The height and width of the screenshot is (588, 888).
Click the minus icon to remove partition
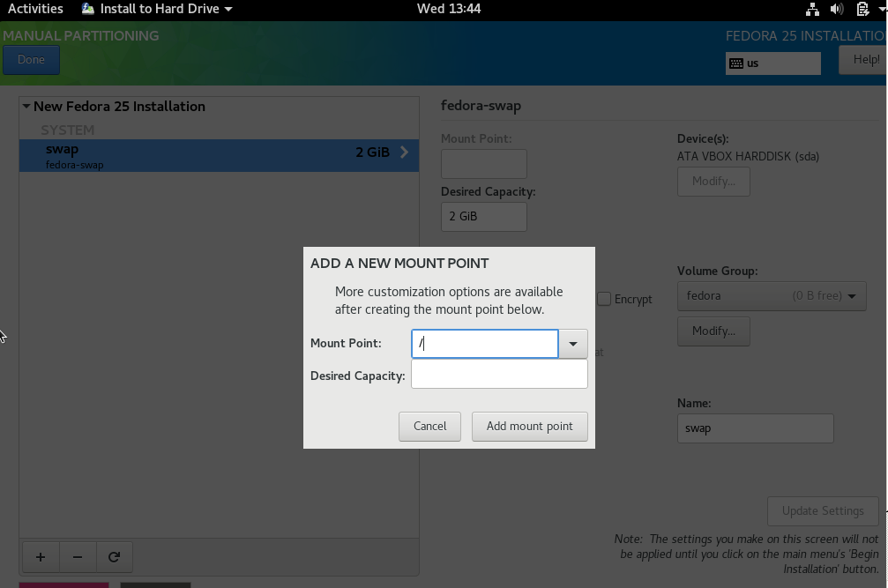click(x=78, y=556)
